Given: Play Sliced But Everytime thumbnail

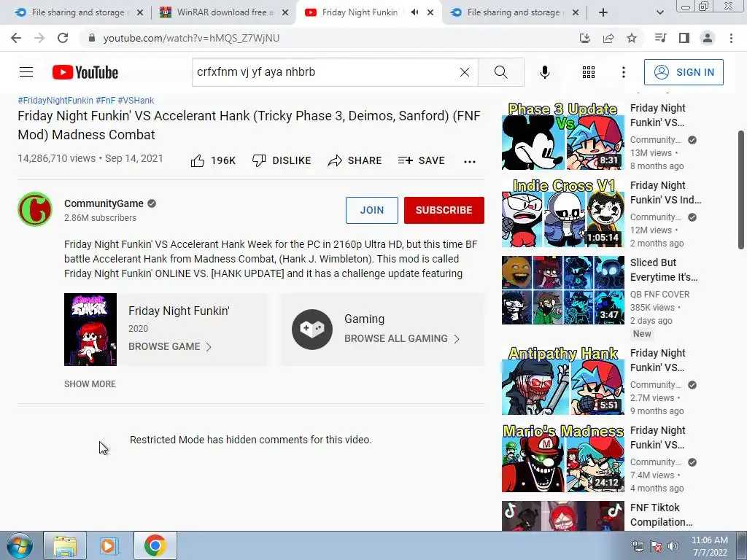Looking at the screenshot, I should (x=562, y=290).
